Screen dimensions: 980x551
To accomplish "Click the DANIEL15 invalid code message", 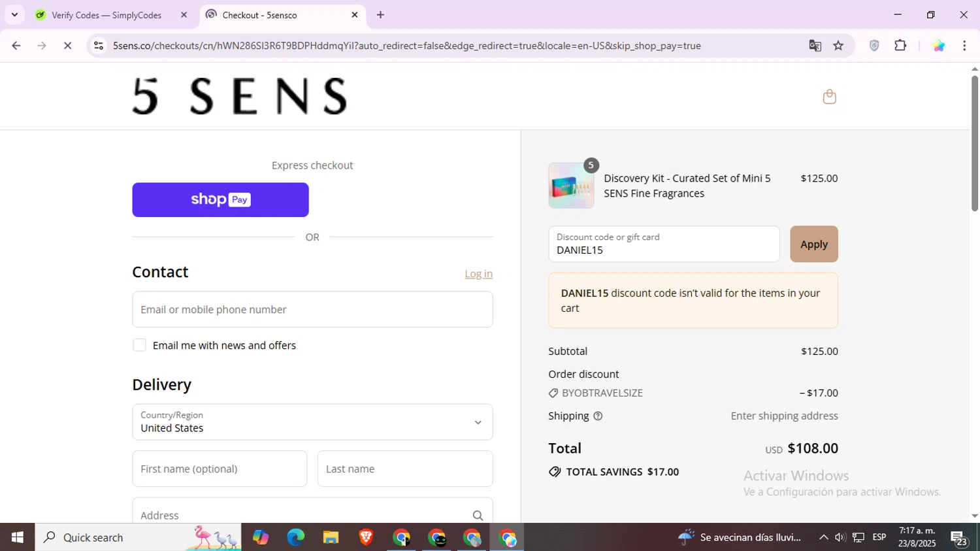I will [693, 301].
